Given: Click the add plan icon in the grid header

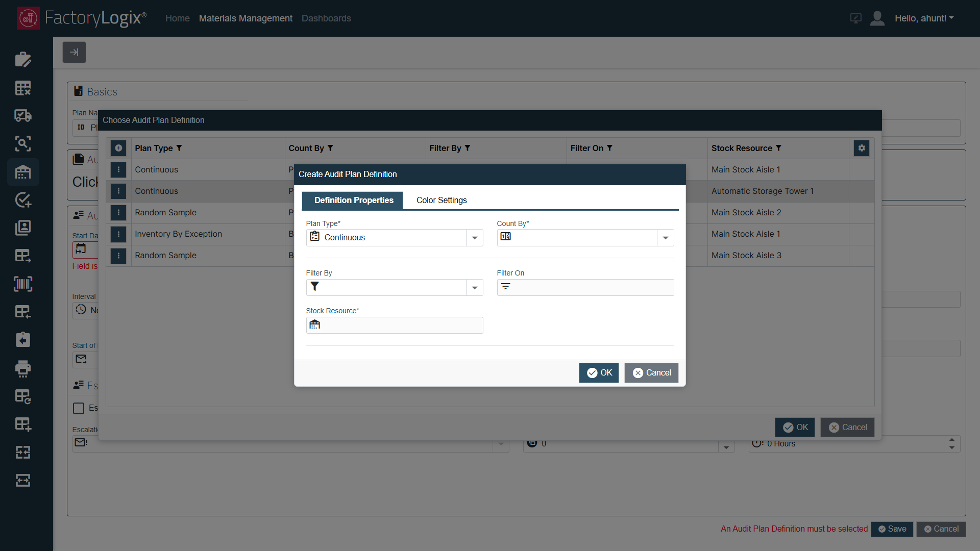Looking at the screenshot, I should pyautogui.click(x=118, y=148).
